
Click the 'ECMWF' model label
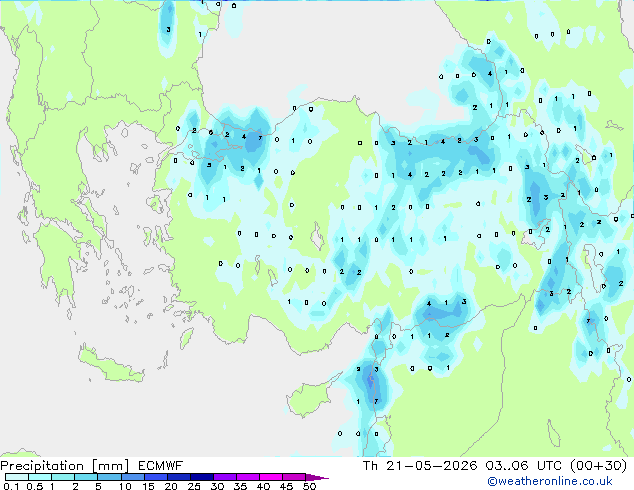pyautogui.click(x=161, y=466)
